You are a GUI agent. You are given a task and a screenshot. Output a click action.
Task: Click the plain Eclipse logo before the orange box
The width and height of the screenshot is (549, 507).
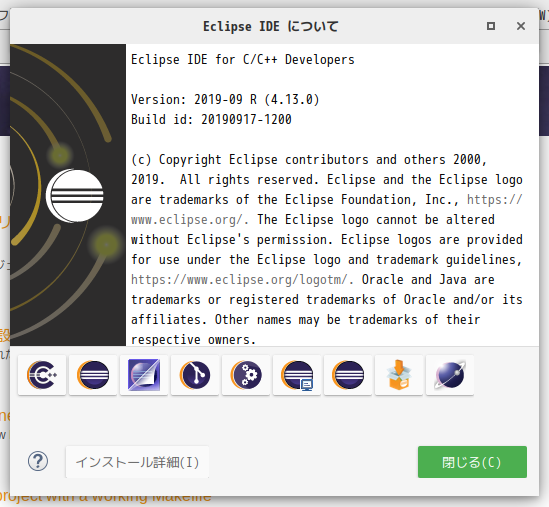348,375
